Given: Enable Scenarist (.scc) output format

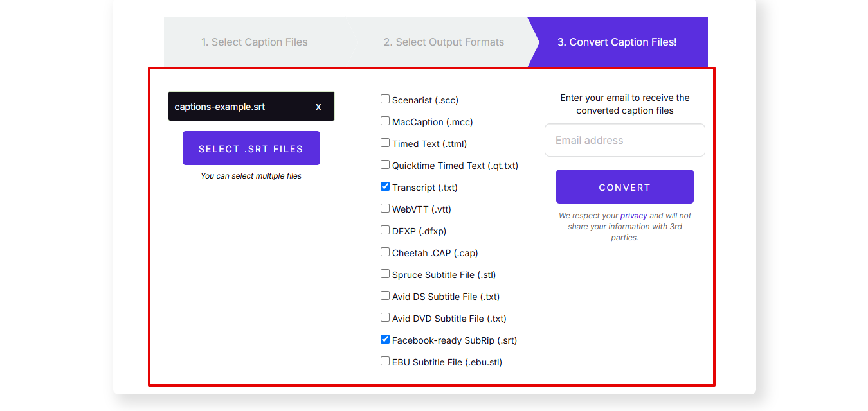Looking at the screenshot, I should [384, 99].
